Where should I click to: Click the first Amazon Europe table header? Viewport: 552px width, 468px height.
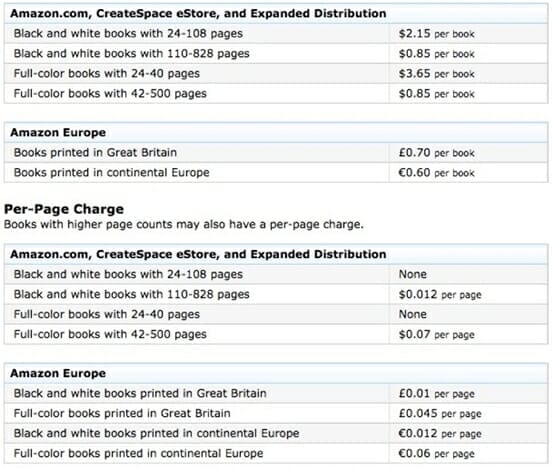point(276,133)
